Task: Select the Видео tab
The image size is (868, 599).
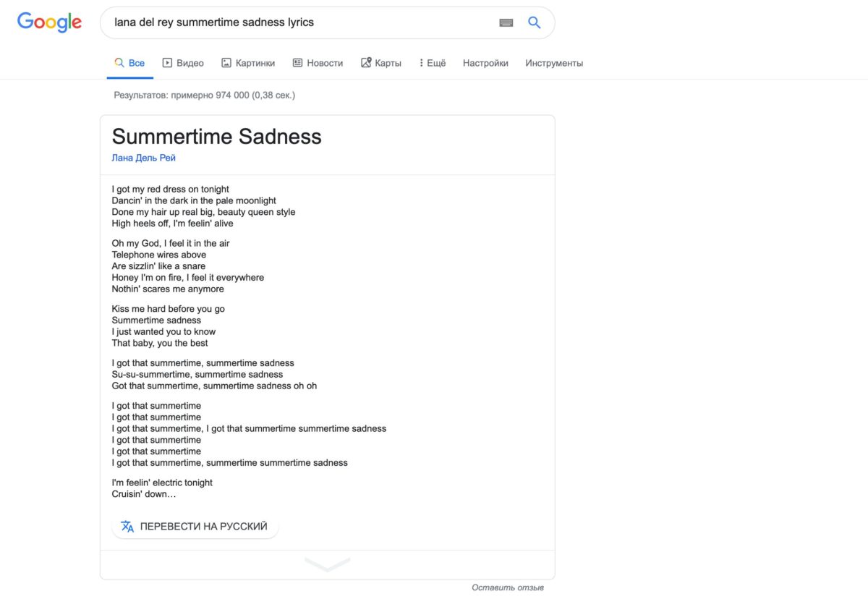Action: pos(183,63)
